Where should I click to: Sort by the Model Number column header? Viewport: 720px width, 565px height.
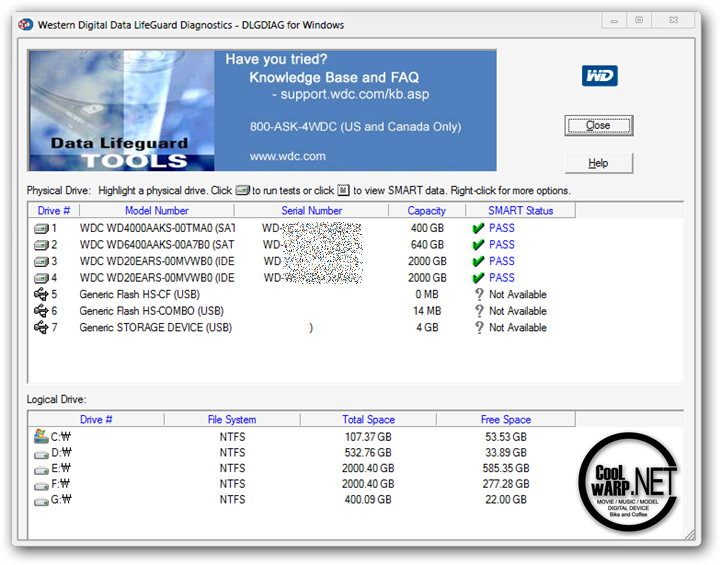[x=157, y=211]
